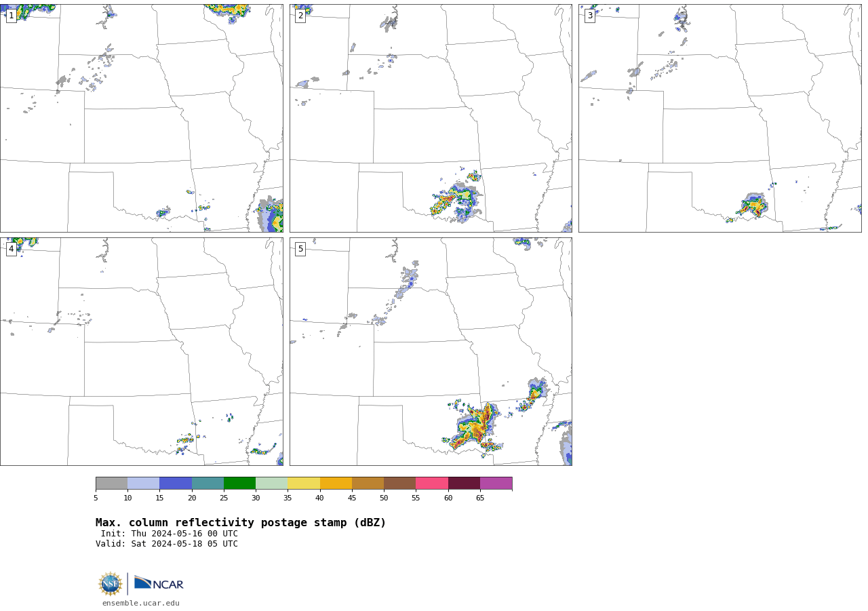Click the 'Max. column reflectivity postage stamp' title
This screenshot has width=868, height=611.
point(241,523)
